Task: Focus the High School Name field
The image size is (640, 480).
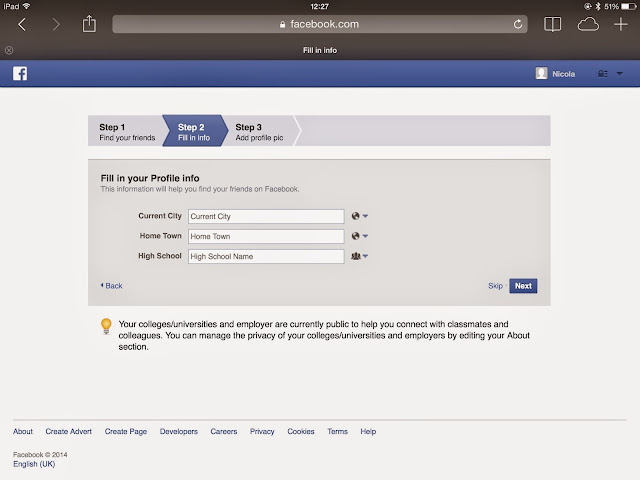Action: point(266,256)
